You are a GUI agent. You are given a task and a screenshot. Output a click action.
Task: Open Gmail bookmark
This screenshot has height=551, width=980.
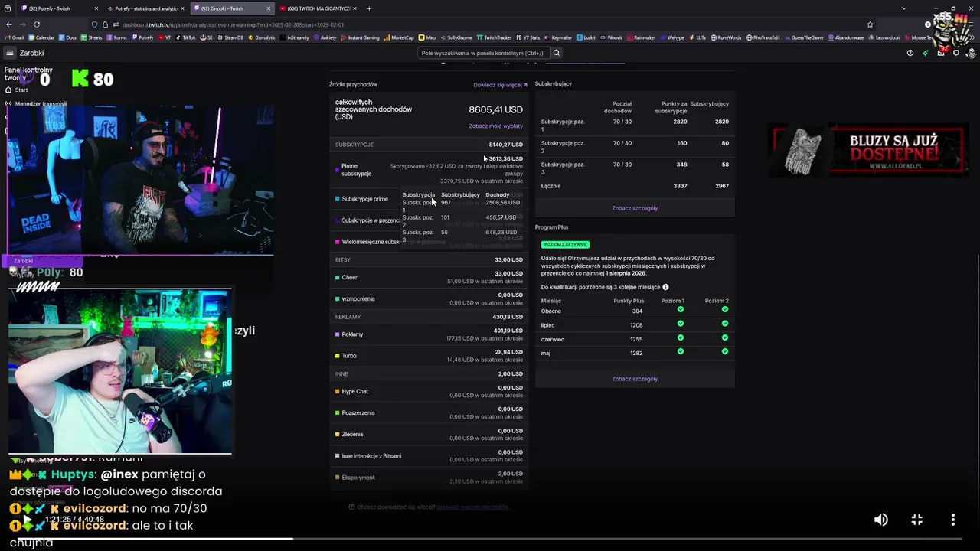[15, 37]
